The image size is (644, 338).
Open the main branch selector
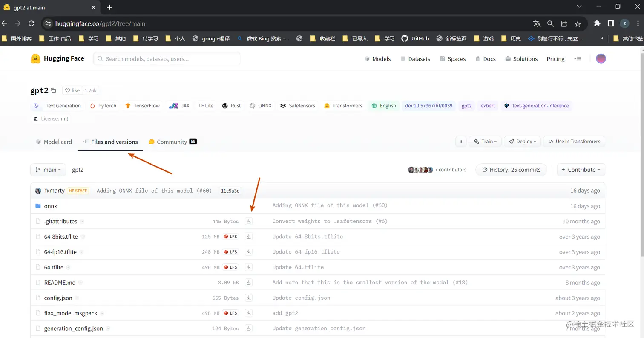48,170
